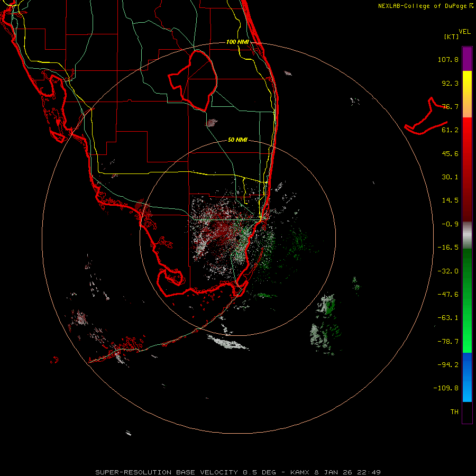Viewport: 476px width, 476px height.
Task: Select the -32.0 scale value
Action: click(448, 271)
